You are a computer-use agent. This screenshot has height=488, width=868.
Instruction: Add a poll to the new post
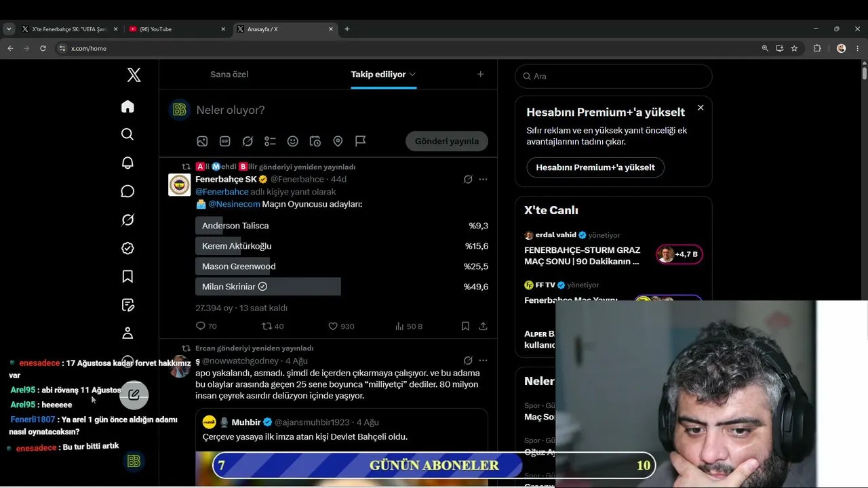(x=270, y=141)
